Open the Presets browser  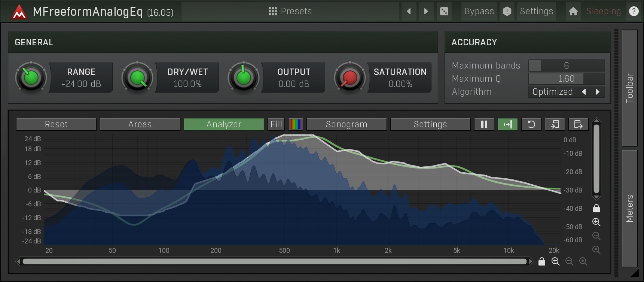pos(290,11)
